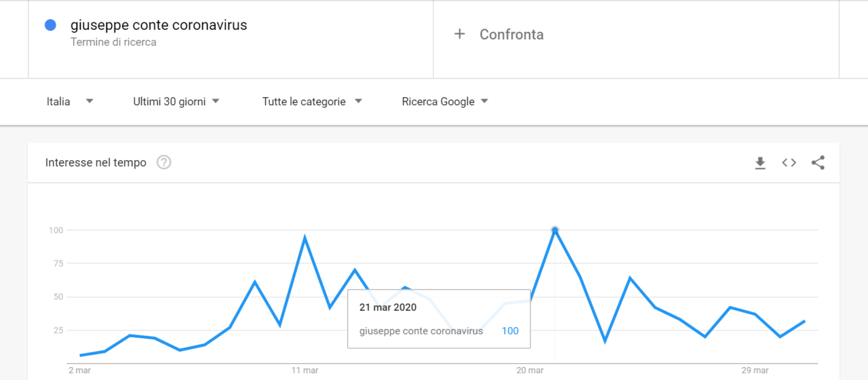Click the Termine di ricerca subtitle
868x380 pixels.
click(x=113, y=42)
